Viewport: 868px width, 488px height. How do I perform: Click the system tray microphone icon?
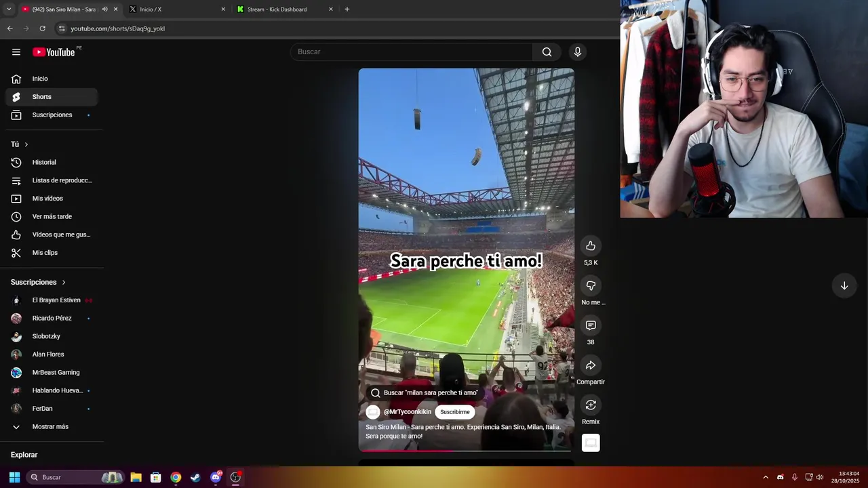coord(794,477)
